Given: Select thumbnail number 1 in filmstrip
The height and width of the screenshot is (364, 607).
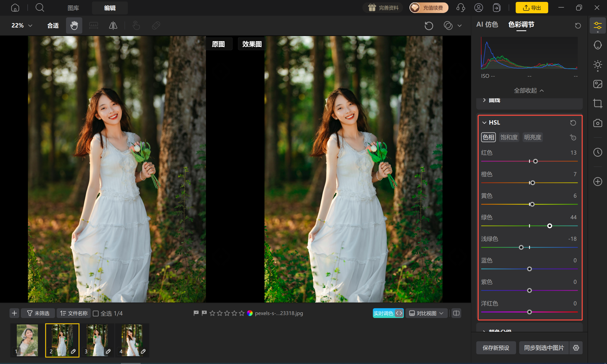Looking at the screenshot, I should [27, 340].
